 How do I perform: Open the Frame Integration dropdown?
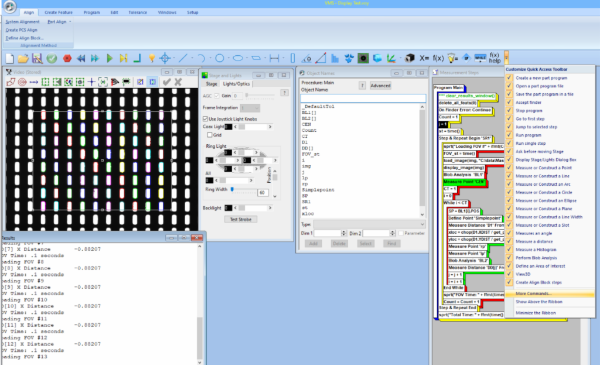pyautogui.click(x=250, y=108)
